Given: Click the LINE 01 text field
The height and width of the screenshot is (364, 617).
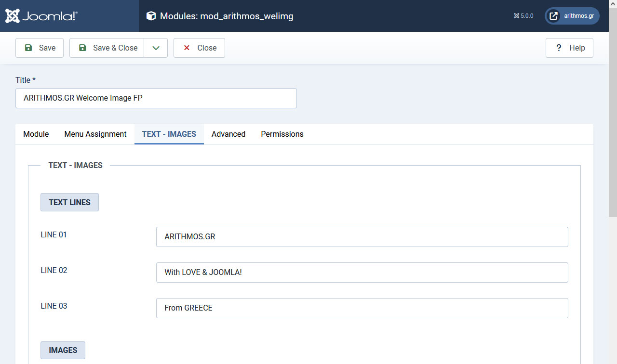Looking at the screenshot, I should (x=362, y=237).
